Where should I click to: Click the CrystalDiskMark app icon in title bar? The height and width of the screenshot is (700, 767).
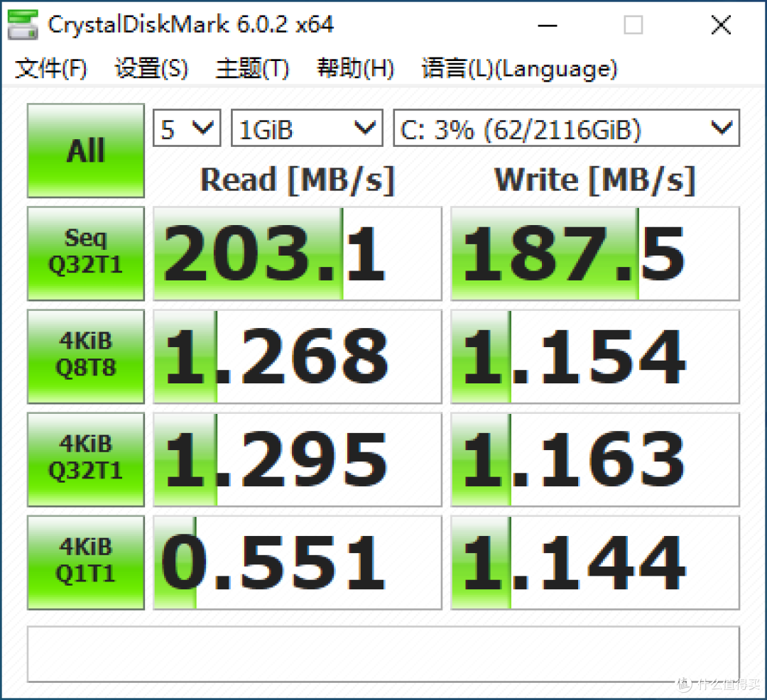21,24
